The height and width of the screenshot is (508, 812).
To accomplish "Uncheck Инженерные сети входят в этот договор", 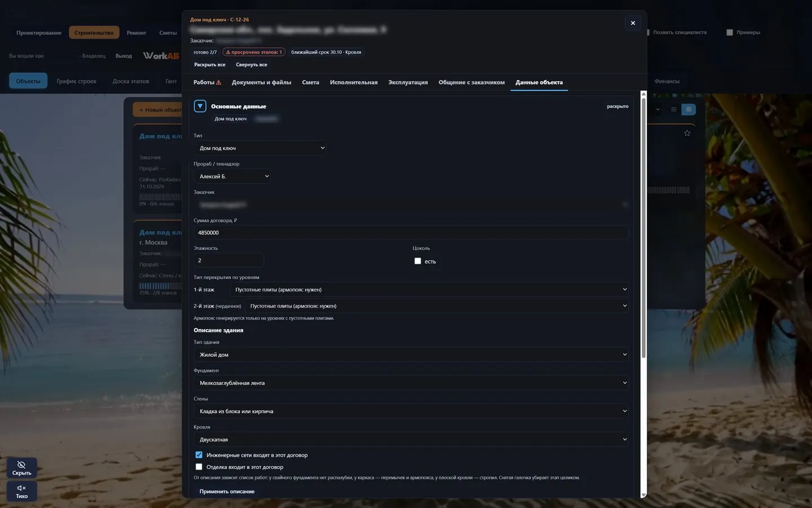I will point(198,455).
